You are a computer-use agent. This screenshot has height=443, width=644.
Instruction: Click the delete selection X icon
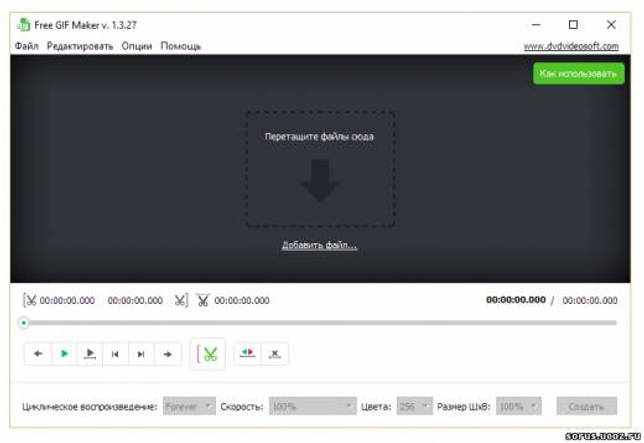point(274,353)
